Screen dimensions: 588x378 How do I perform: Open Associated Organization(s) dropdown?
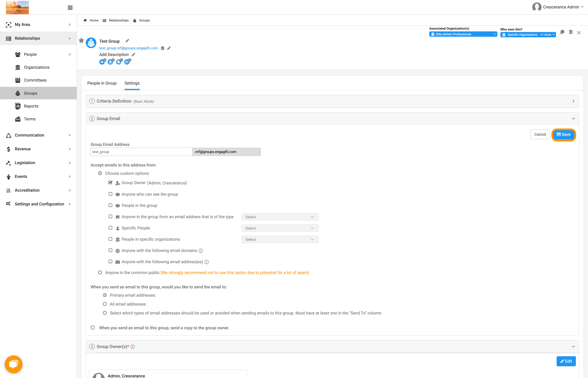pyautogui.click(x=463, y=34)
